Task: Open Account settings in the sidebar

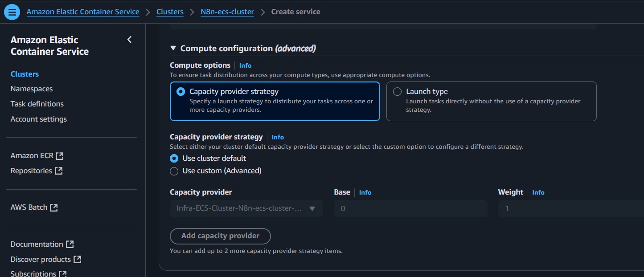Action: click(x=39, y=119)
